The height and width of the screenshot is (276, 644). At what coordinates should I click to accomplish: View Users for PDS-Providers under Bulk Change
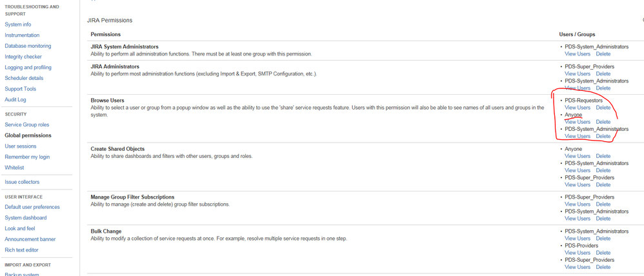click(x=577, y=253)
